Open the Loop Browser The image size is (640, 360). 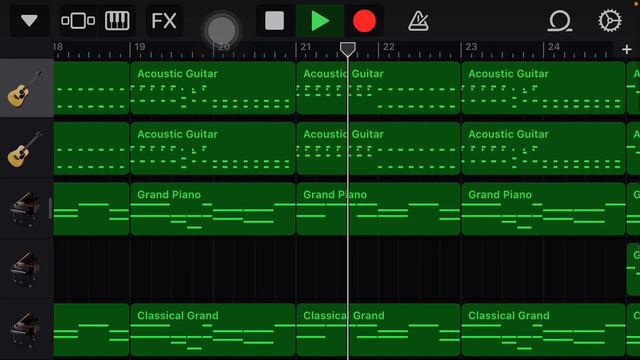coord(559,20)
